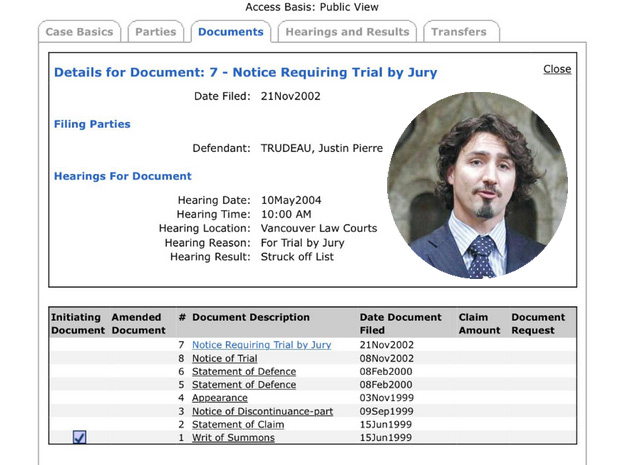The height and width of the screenshot is (465, 622).
Task: Open the Notice of Trial document
Action: coord(224,358)
